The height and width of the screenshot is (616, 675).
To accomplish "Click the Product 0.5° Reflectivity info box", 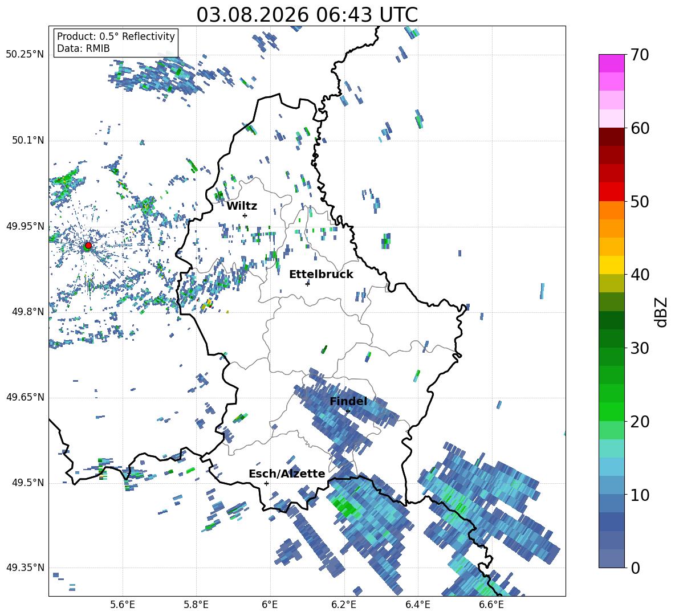I will coord(116,42).
